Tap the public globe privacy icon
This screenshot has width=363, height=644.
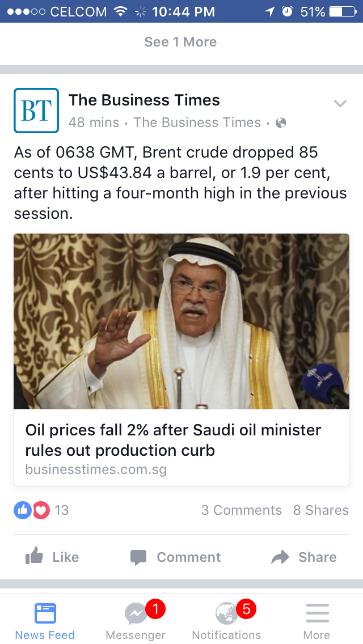pos(281,122)
